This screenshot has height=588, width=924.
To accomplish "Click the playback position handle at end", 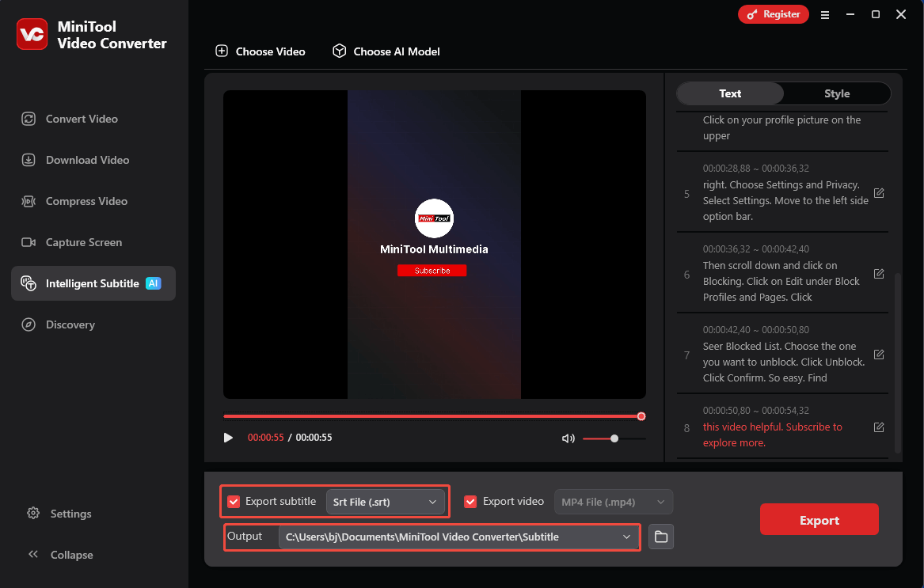I will click(x=641, y=416).
